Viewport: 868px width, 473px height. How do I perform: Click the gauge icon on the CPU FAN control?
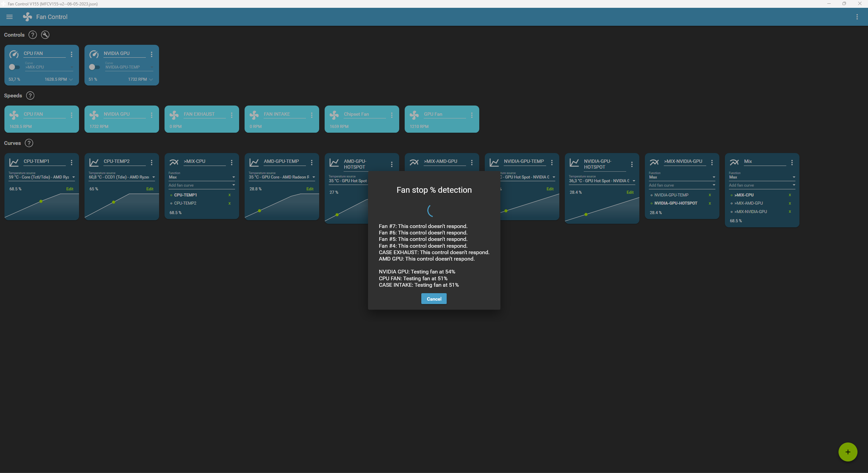(14, 54)
